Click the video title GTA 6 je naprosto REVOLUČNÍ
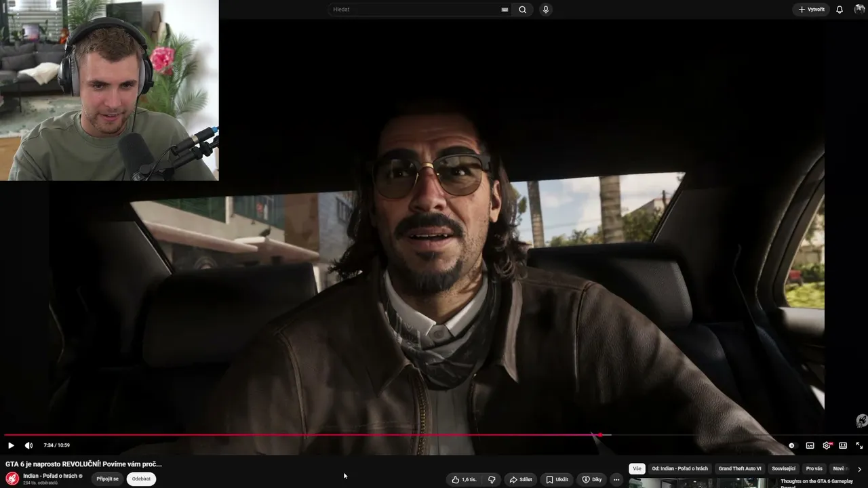Viewport: 868px width, 488px height. (84, 464)
